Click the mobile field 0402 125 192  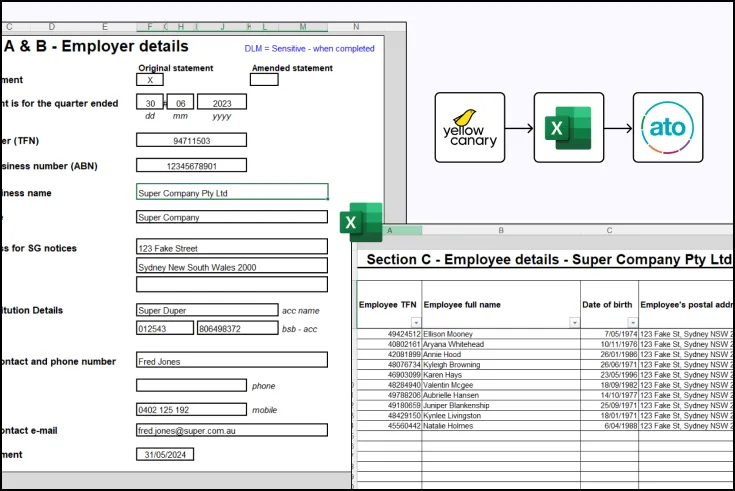click(x=191, y=409)
